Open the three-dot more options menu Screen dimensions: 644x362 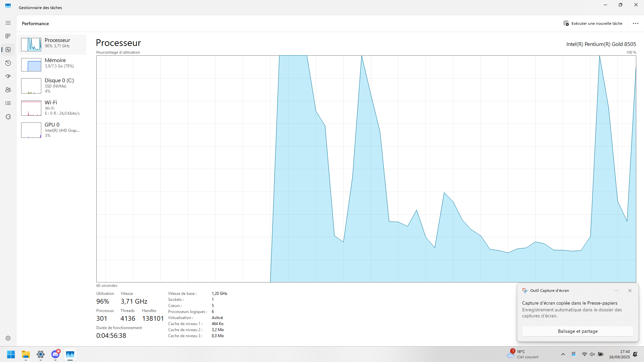click(635, 23)
